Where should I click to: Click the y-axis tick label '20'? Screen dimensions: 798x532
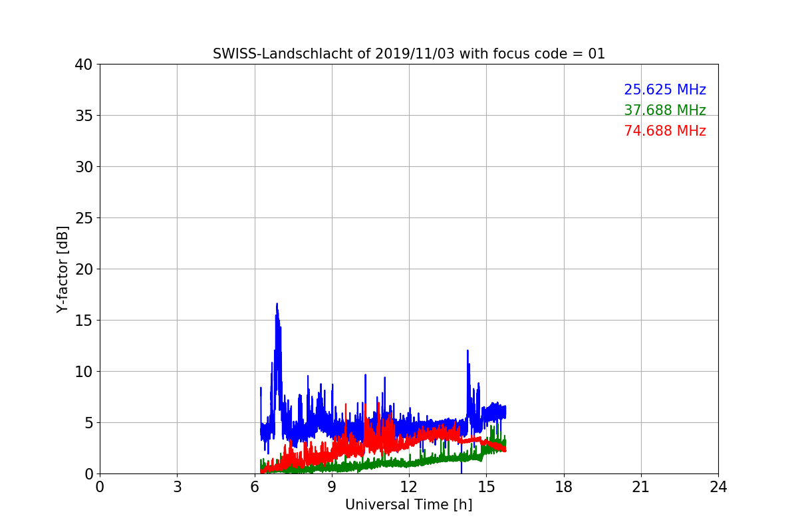pos(84,269)
